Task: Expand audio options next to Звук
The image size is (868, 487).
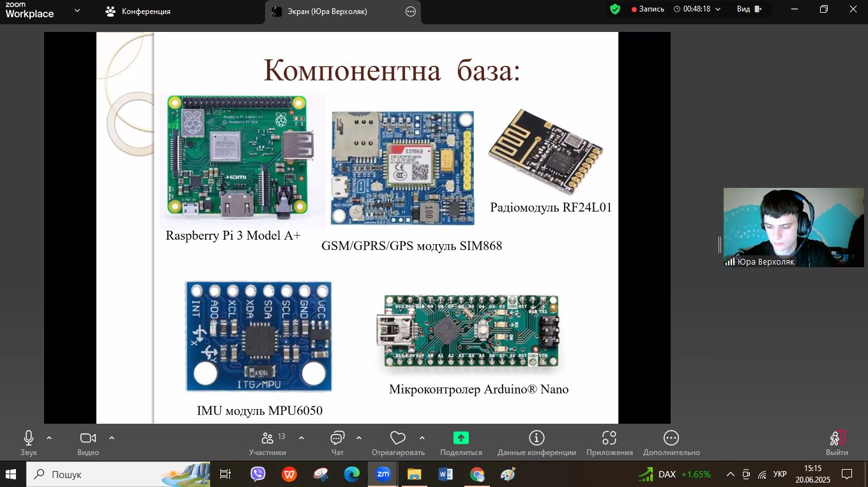Action: tap(49, 438)
